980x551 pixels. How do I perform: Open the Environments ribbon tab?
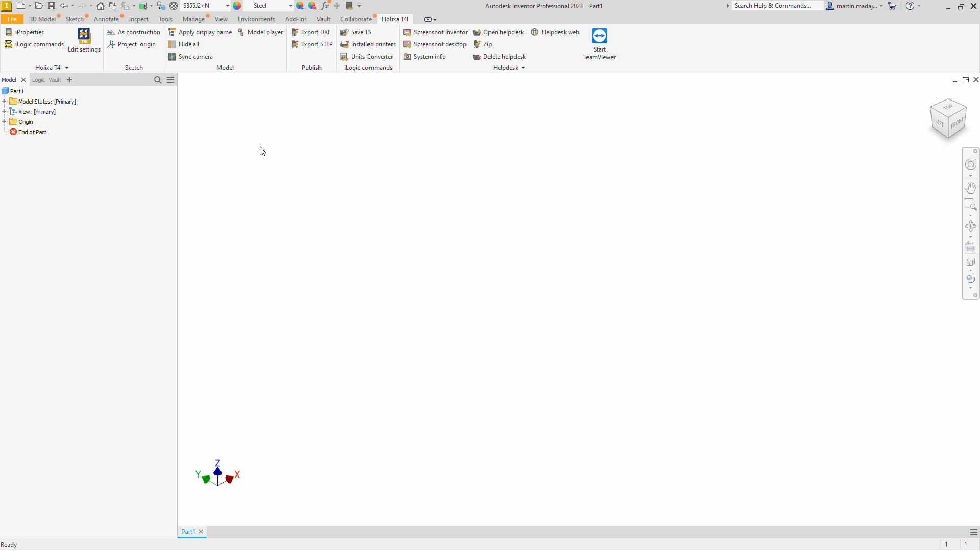(x=256, y=19)
